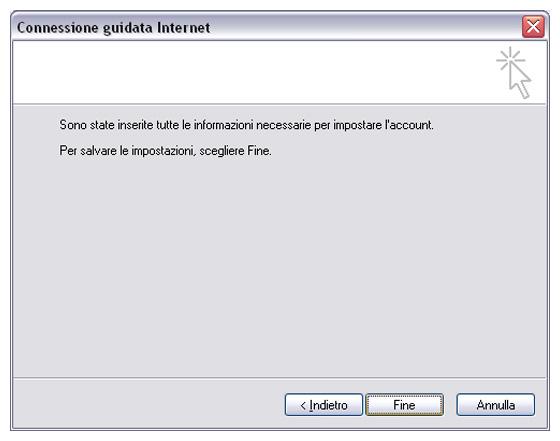Click the word informazioni in the first sentence
This screenshot has width=560, height=441.
pos(224,125)
